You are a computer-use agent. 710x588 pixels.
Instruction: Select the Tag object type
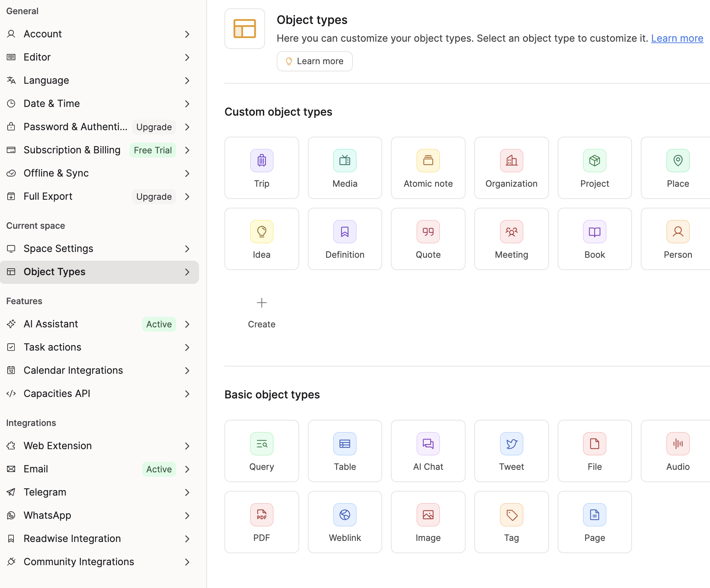(511, 522)
